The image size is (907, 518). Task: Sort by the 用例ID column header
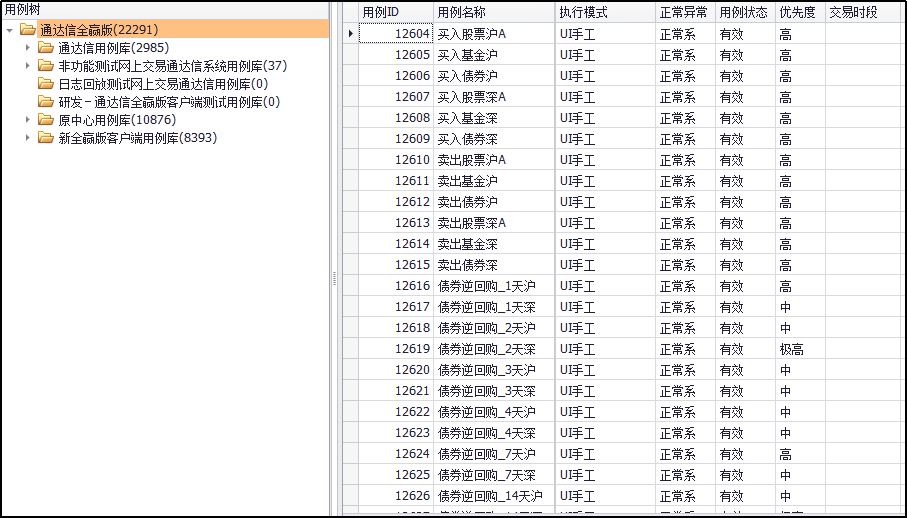[396, 12]
